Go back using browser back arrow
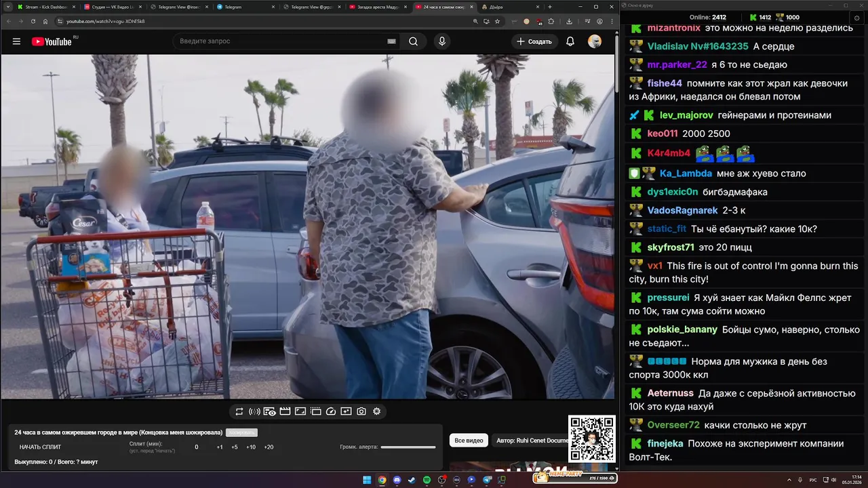868x488 pixels. tap(10, 21)
